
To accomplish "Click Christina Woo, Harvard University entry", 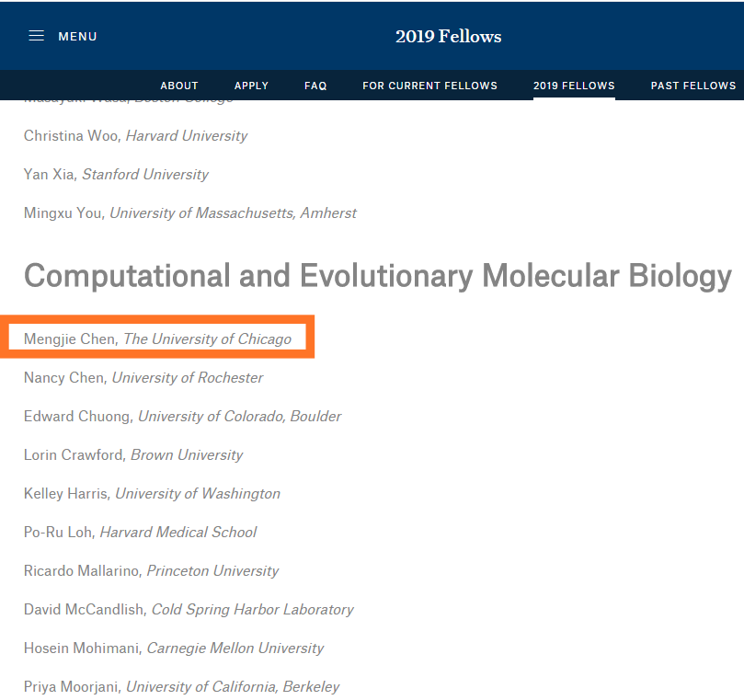I will tap(135, 136).
